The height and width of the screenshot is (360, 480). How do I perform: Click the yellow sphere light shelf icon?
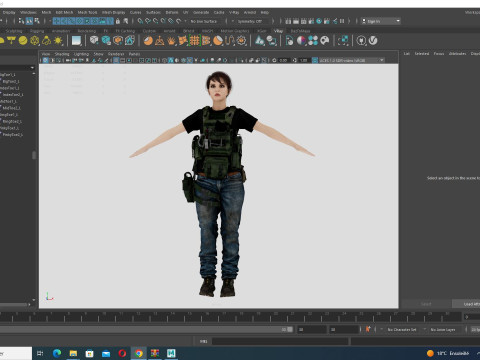23,41
